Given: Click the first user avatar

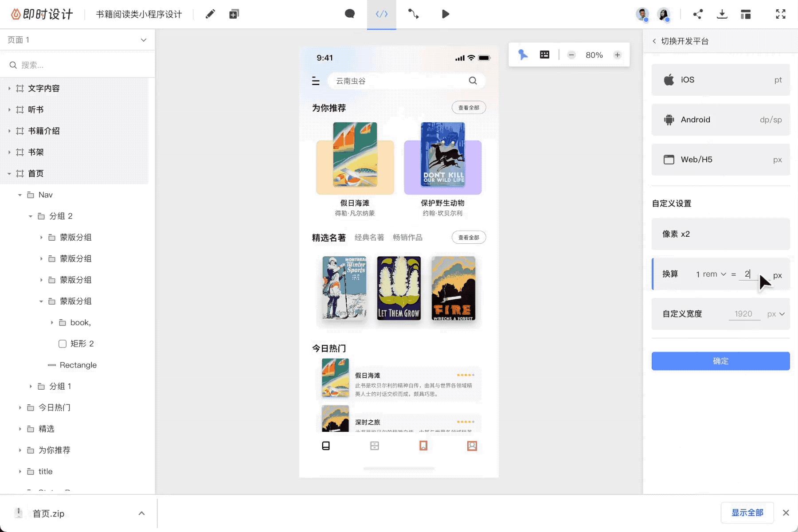Looking at the screenshot, I should click(x=642, y=14).
